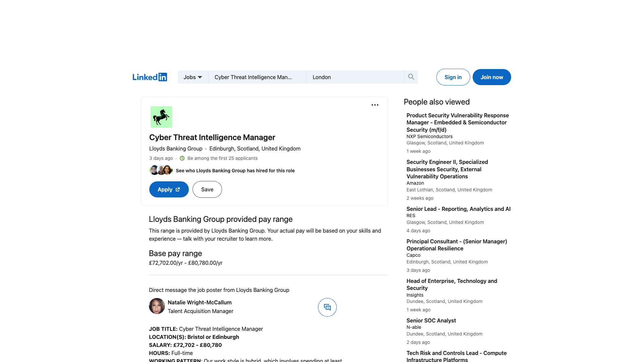
Task: Click the '3 days ago' posting date
Action: tap(161, 158)
